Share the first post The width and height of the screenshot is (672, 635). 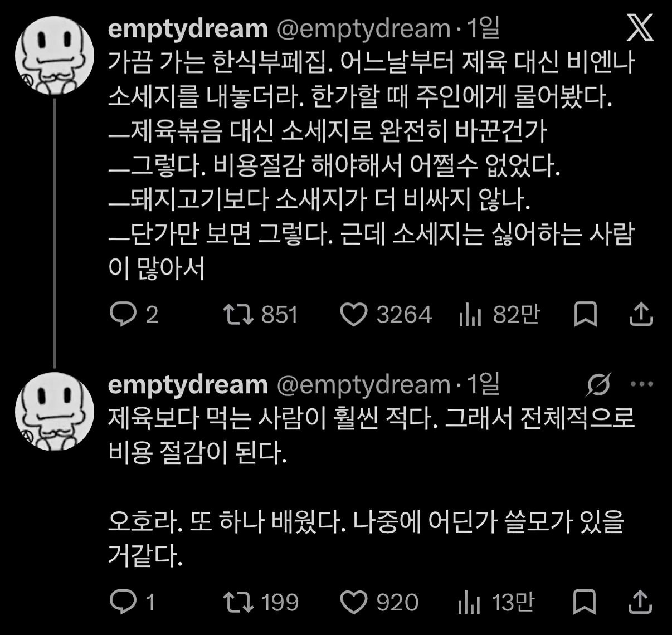click(x=641, y=315)
